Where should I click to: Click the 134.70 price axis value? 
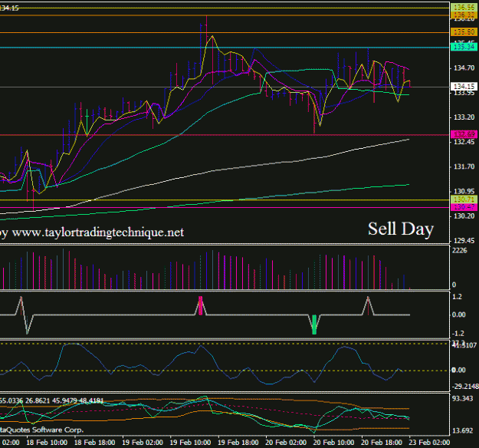coord(464,68)
